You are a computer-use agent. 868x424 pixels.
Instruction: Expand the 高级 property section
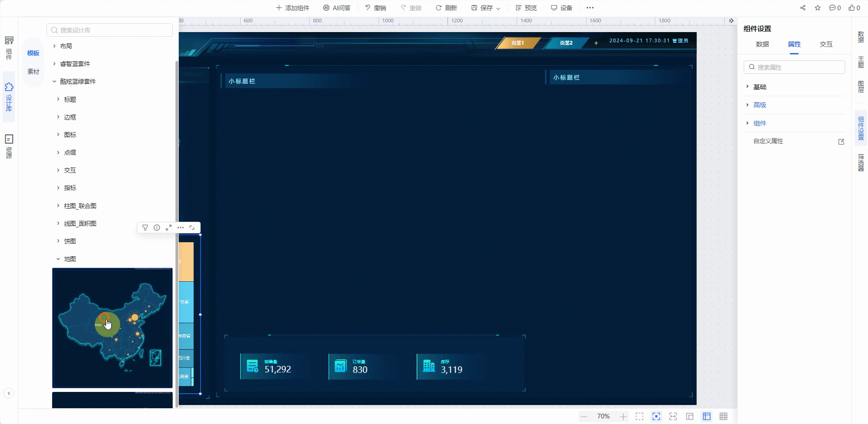click(x=747, y=105)
